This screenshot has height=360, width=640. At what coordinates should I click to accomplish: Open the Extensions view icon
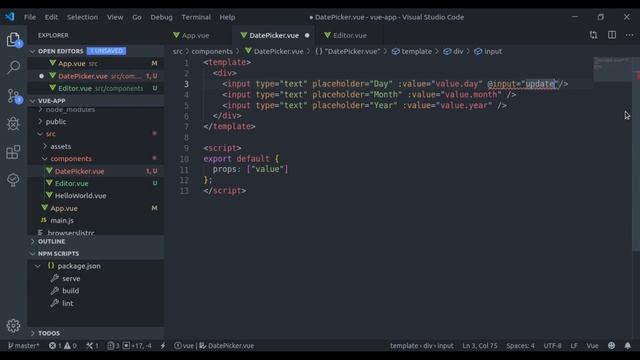(13, 152)
